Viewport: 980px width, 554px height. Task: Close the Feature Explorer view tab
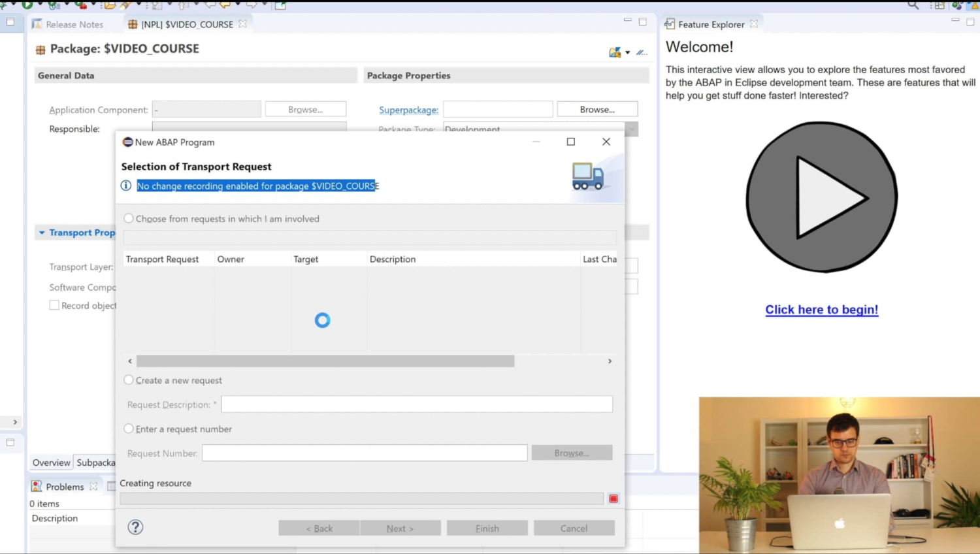(754, 24)
